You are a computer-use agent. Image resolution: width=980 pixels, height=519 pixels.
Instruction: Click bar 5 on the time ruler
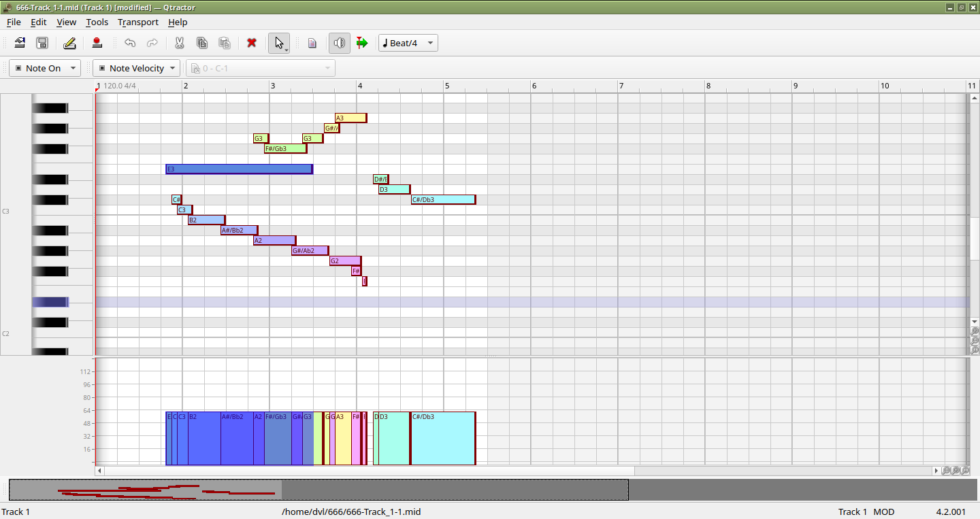coord(446,86)
